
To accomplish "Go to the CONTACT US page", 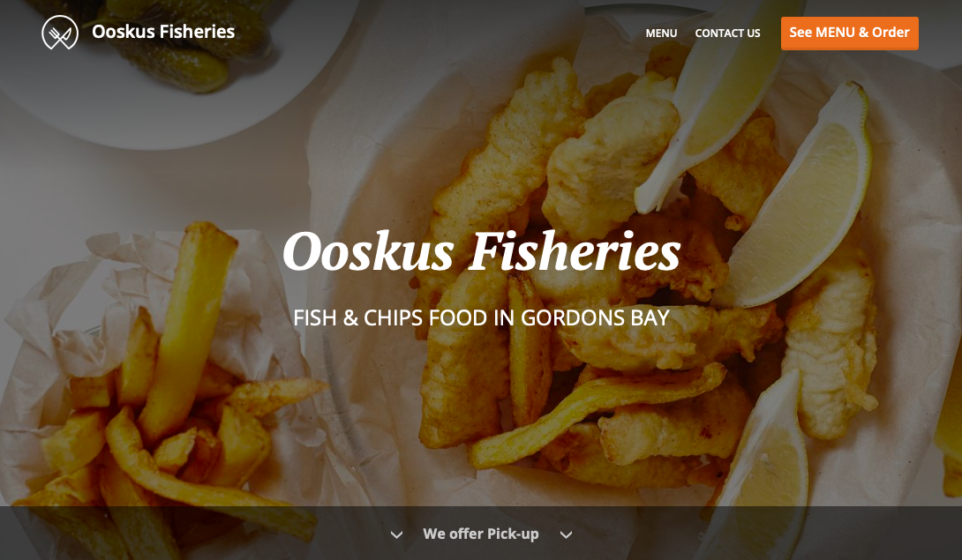I will [x=727, y=34].
